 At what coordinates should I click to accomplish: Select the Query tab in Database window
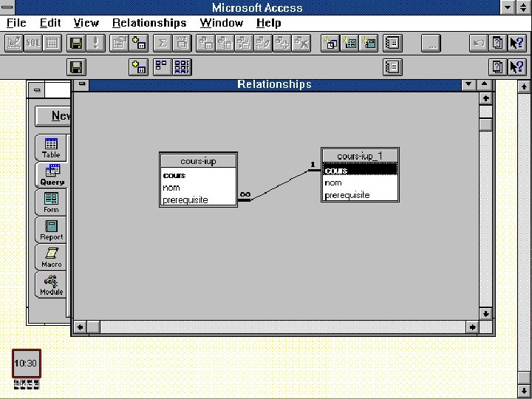pos(52,175)
